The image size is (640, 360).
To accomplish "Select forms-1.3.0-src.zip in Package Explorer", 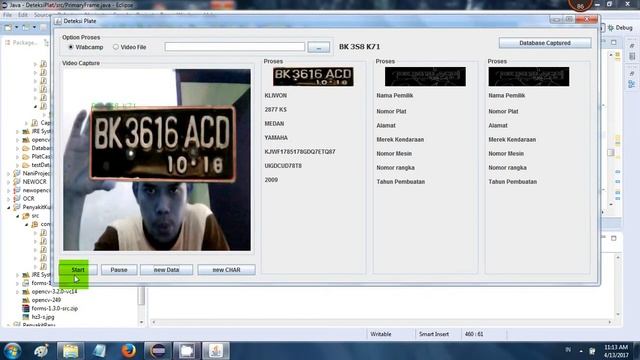I will coord(55,309).
